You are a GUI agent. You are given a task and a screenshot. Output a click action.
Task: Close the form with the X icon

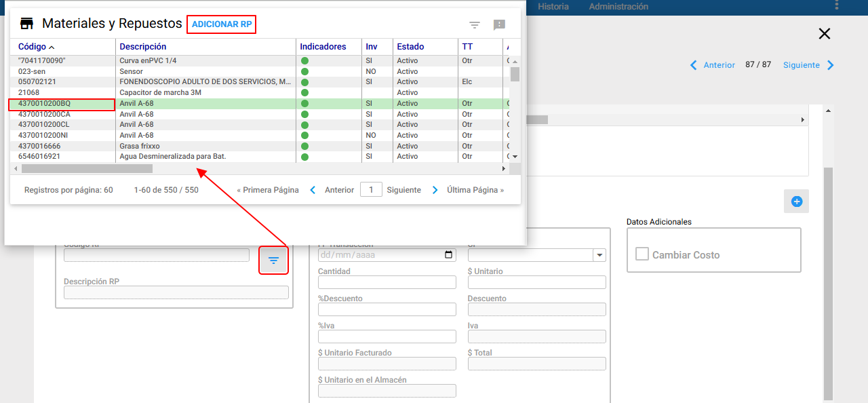tap(825, 34)
